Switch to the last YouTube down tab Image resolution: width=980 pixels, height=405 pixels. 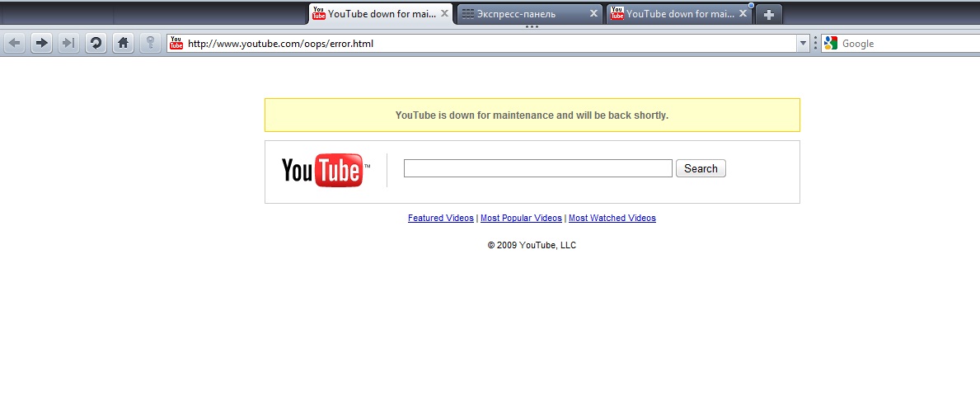[x=679, y=14]
